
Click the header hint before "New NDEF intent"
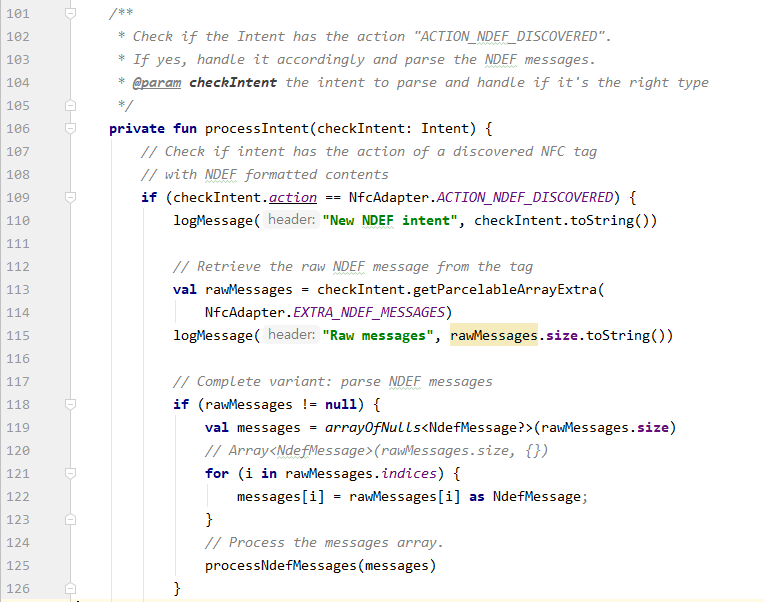pyautogui.click(x=291, y=220)
